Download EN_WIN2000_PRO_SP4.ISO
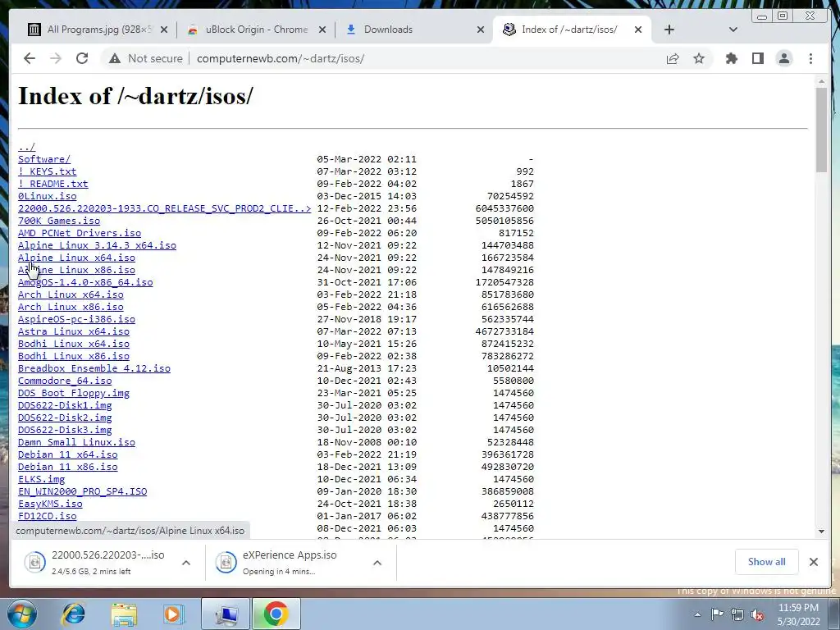 coord(83,492)
